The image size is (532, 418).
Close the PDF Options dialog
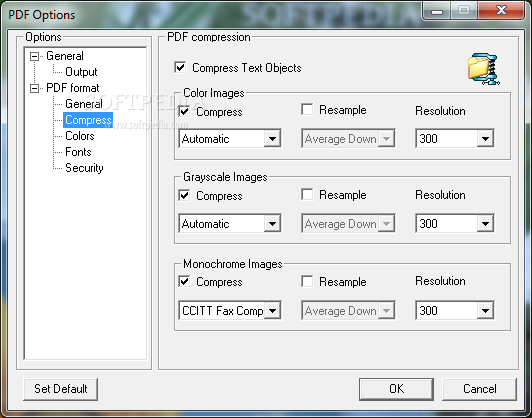click(501, 10)
